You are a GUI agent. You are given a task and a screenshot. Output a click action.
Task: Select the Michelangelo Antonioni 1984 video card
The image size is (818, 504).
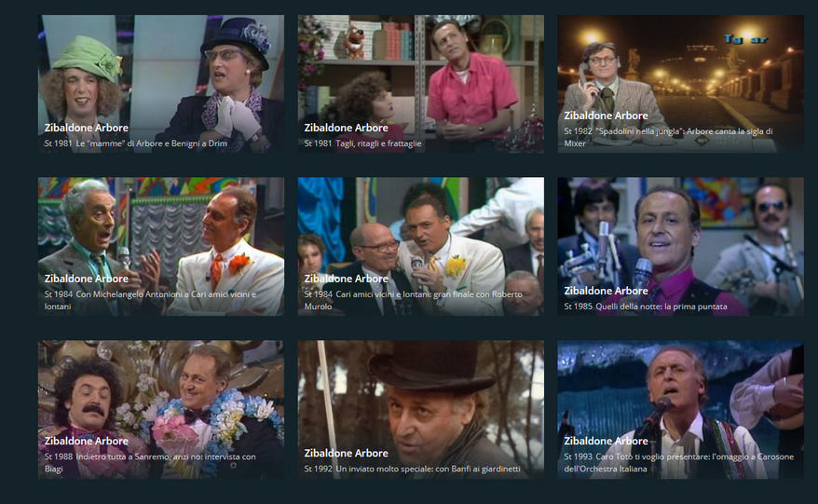(x=161, y=246)
